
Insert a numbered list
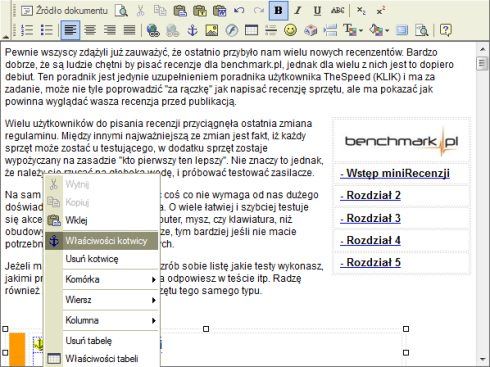click(x=27, y=30)
